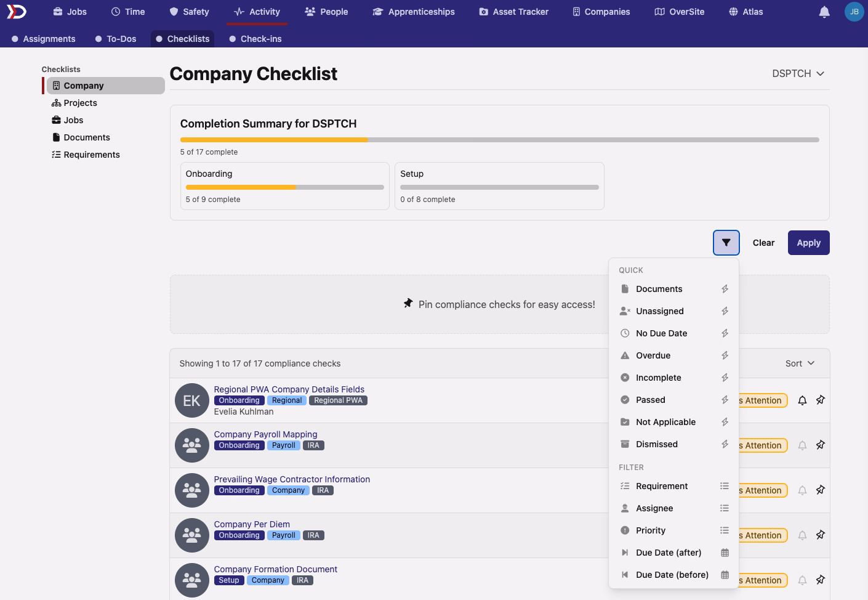Click the lightning icon next to No Due Date

(725, 333)
